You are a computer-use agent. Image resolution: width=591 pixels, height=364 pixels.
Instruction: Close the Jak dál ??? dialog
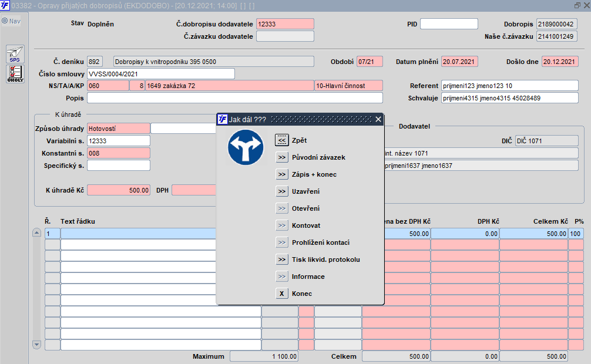378,119
